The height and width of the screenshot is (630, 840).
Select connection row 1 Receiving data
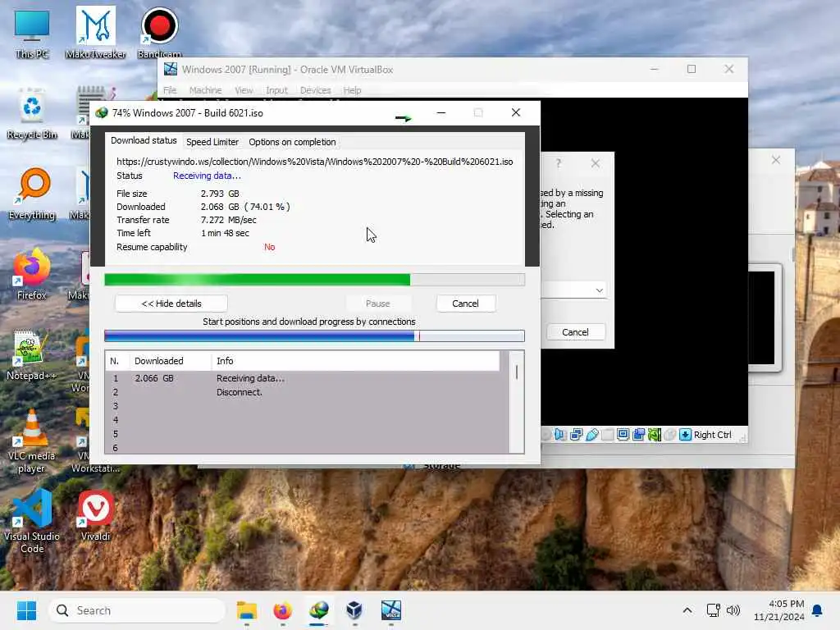click(x=307, y=378)
